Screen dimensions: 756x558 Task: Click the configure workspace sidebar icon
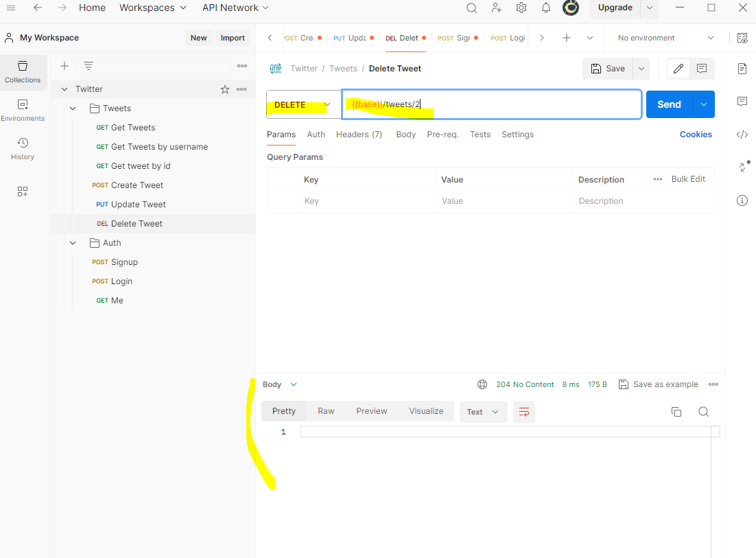(x=23, y=191)
